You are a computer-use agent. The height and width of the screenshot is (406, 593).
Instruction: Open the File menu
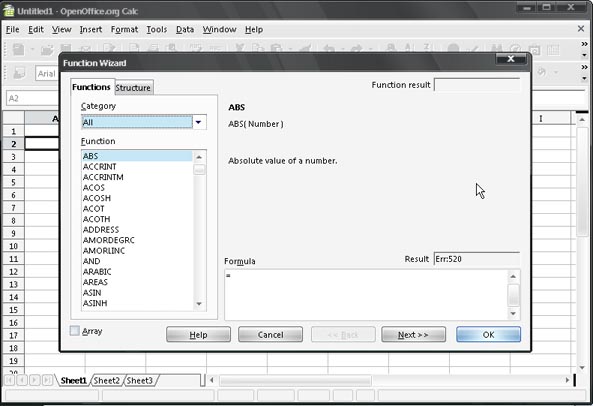click(12, 29)
